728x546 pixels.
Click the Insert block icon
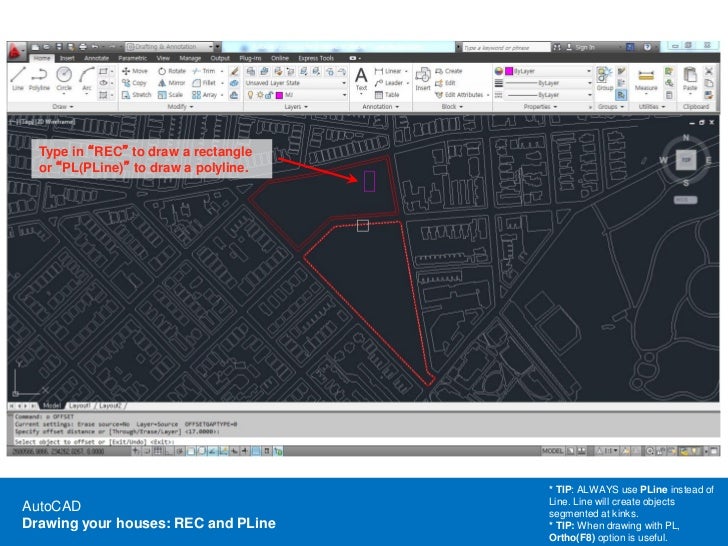pyautogui.click(x=423, y=78)
